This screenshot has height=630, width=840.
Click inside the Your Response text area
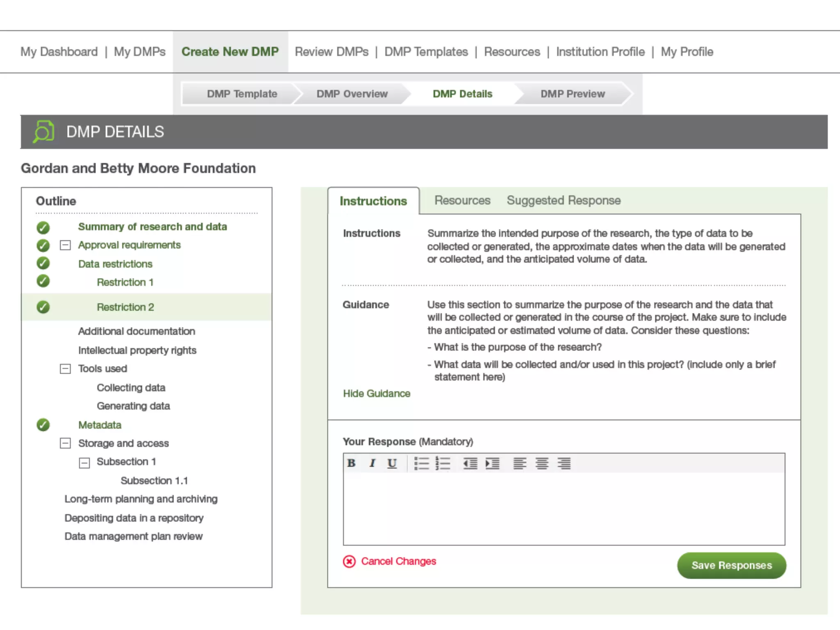564,509
